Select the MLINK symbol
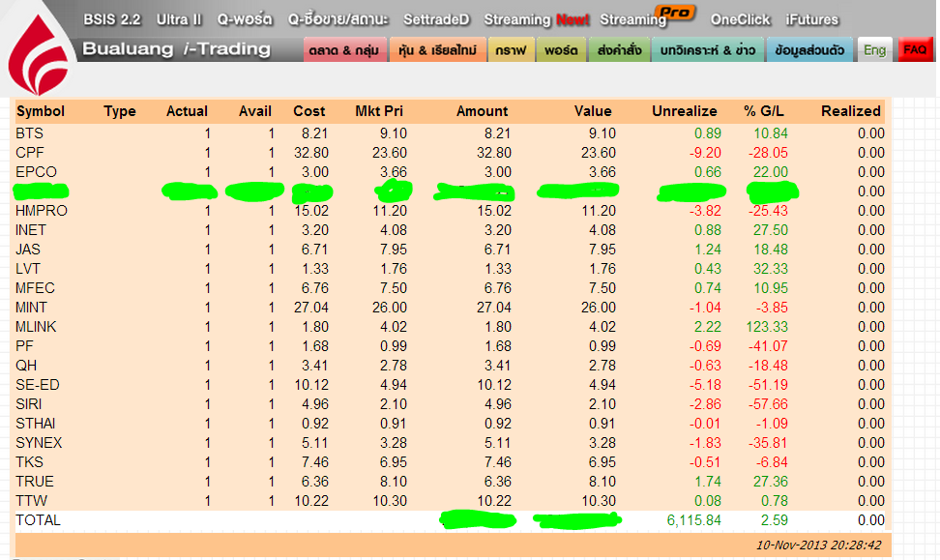 tap(36, 327)
